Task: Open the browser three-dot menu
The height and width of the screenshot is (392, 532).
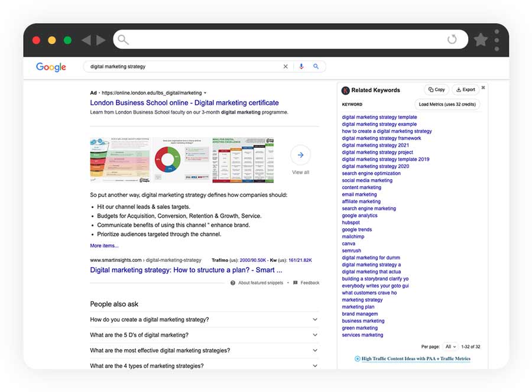Action: tap(497, 39)
